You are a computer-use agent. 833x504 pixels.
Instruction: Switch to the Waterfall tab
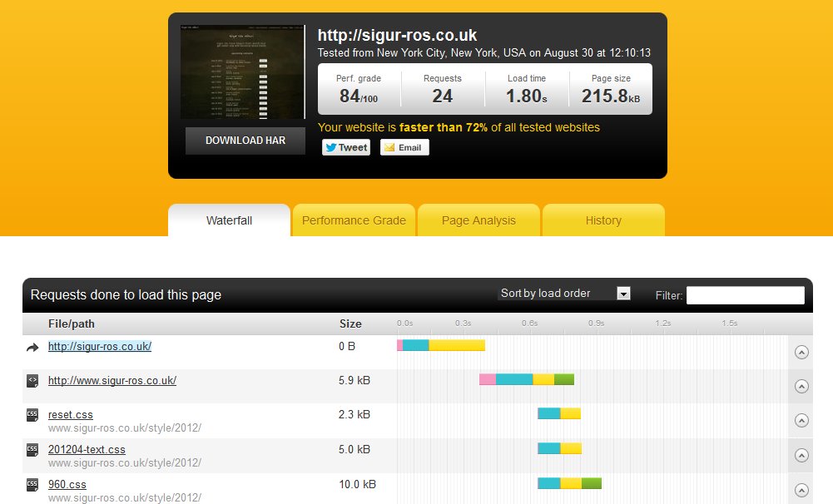pos(229,220)
